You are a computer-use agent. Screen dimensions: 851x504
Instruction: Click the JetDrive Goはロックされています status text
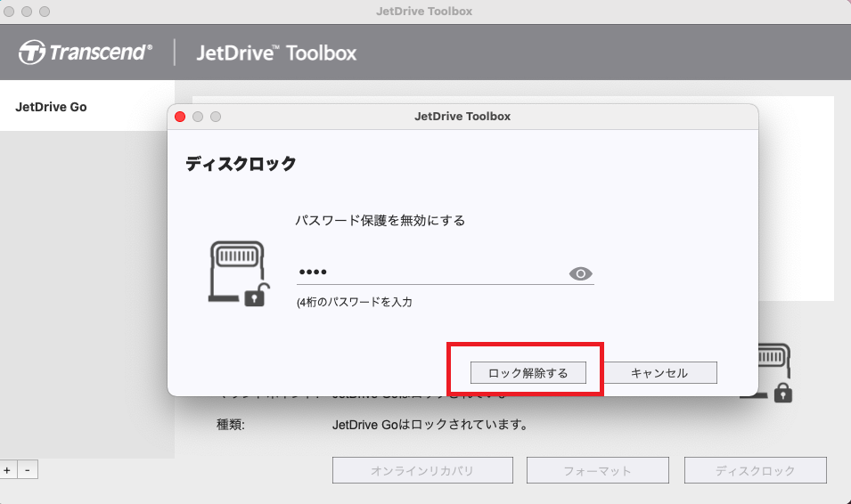click(431, 424)
